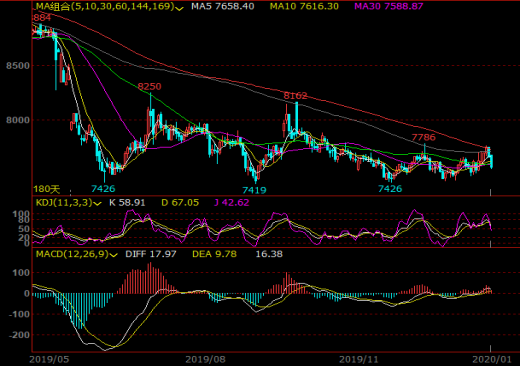The image size is (521, 366).
Task: Click the 7419 low price label
Action: pos(254,190)
